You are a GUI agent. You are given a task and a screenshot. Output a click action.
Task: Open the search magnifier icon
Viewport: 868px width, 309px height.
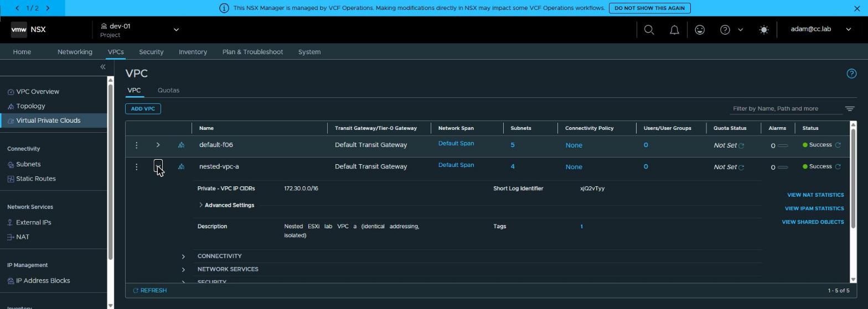tap(649, 30)
